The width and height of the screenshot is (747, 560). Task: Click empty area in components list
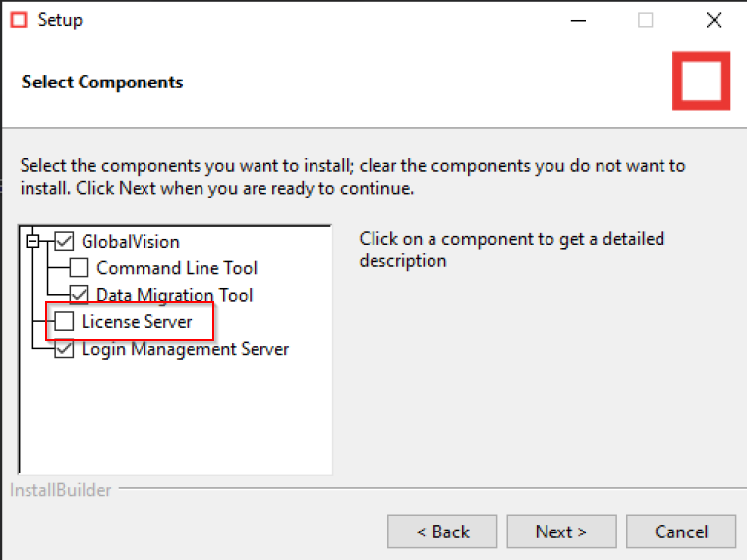pyautogui.click(x=177, y=422)
